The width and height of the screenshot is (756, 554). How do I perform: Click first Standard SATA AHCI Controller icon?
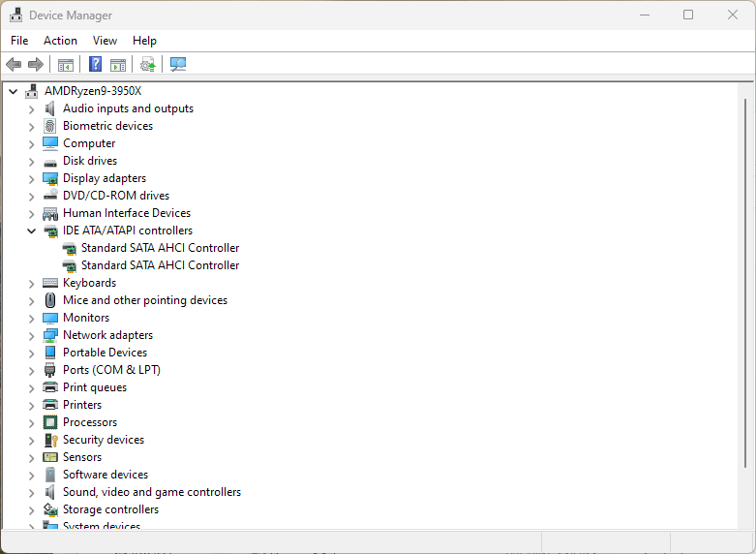point(70,249)
